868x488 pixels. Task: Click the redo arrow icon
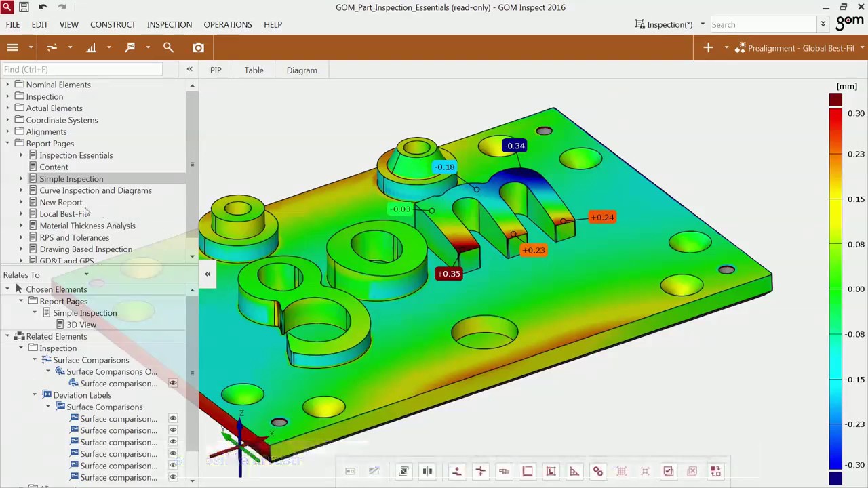click(62, 7)
